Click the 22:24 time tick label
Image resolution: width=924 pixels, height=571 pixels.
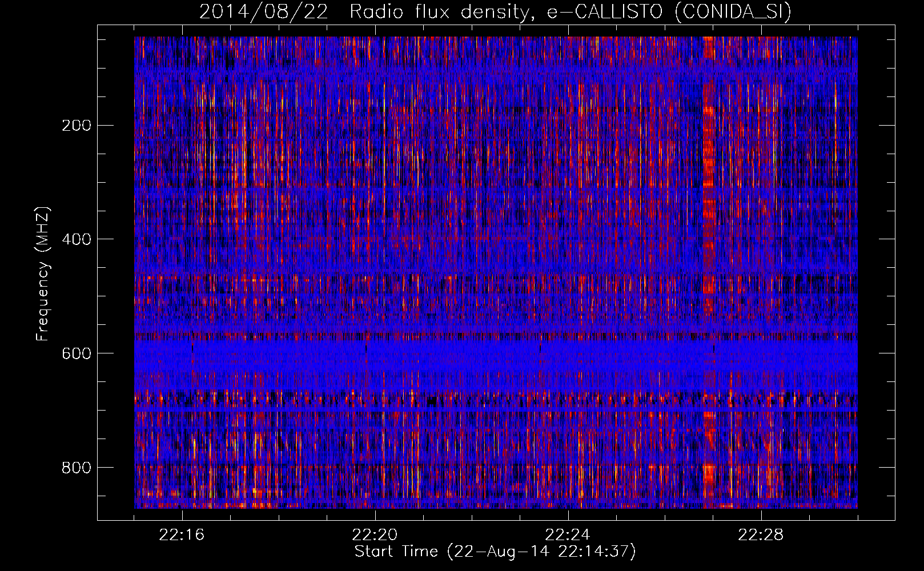click(x=568, y=535)
